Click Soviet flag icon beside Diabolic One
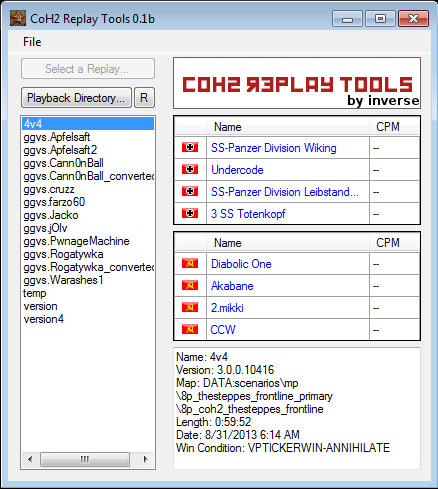The height and width of the screenshot is (489, 438). [190, 263]
